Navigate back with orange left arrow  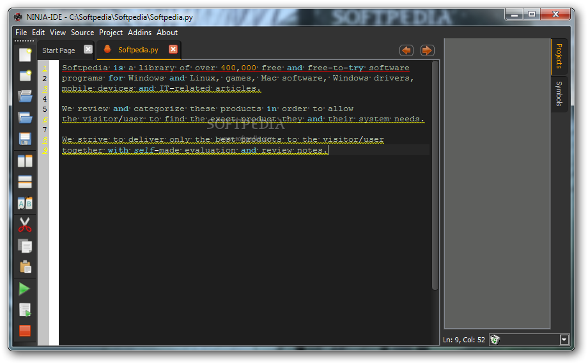406,50
